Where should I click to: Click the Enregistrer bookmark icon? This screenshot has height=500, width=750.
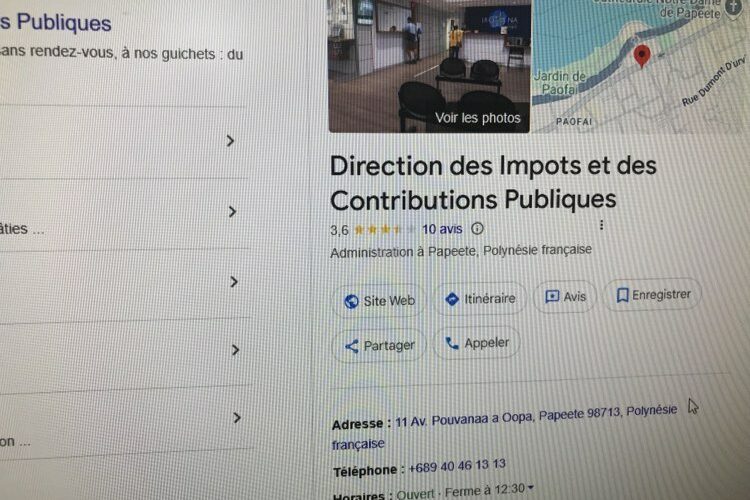tap(622, 295)
